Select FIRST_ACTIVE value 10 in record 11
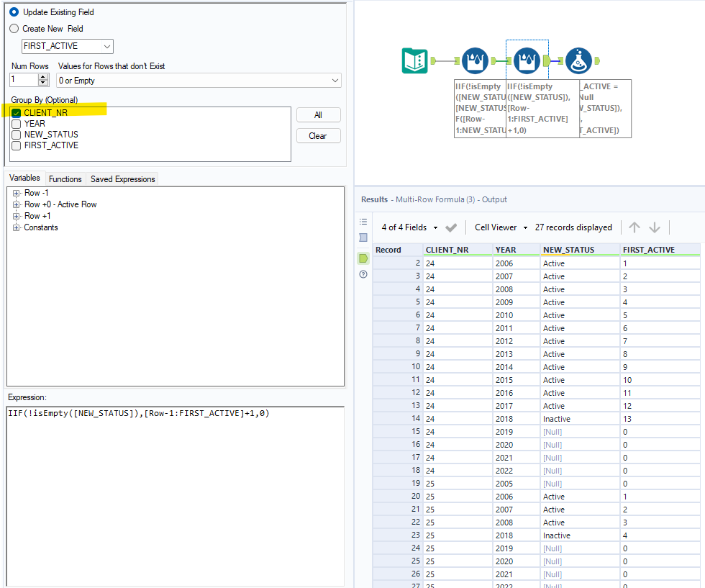Viewport: 705px width, 588px height. (660, 380)
